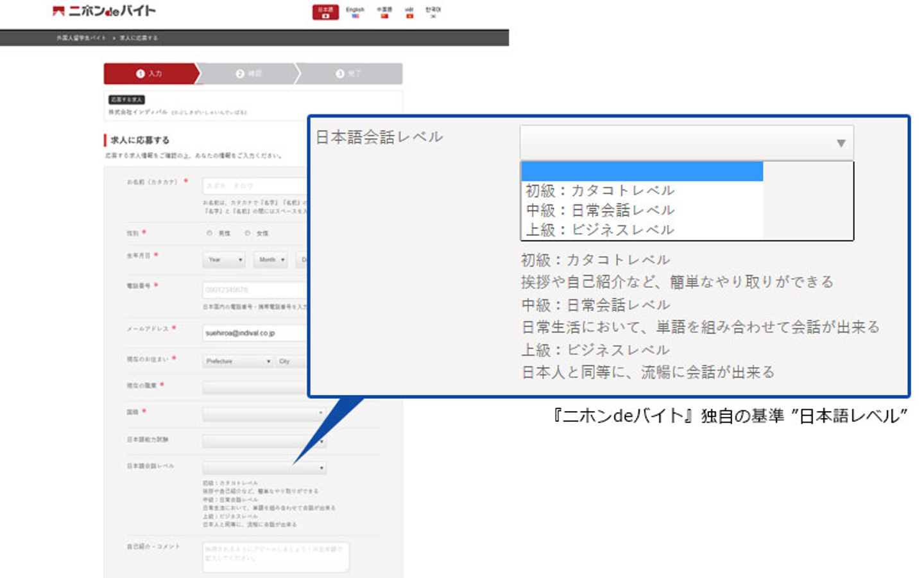This screenshot has width=924, height=578.
Task: Select step 1 入力 in progress bar
Action: pos(150,74)
